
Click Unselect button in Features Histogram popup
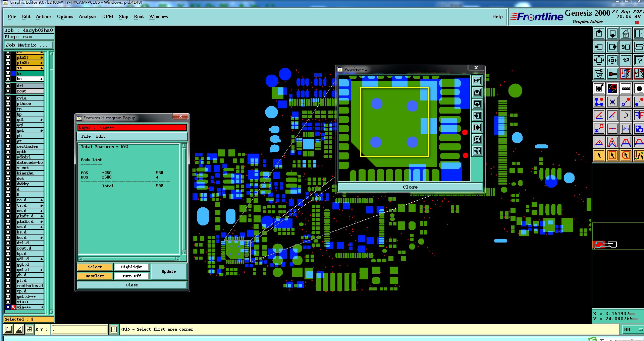95,276
